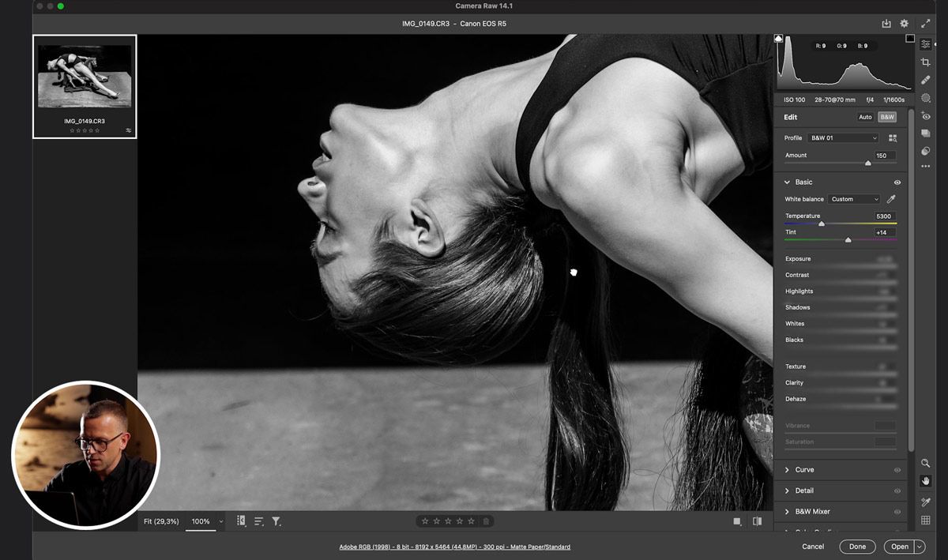Viewport: 948px width, 560px height.
Task: Select the Healing brush tool
Action: 926,80
